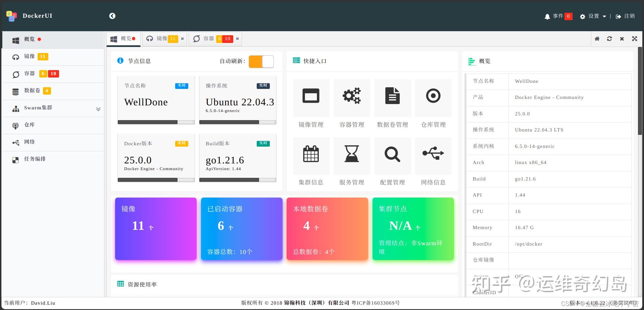Select 网络 in the left sidebar
This screenshot has height=310, width=644.
click(x=30, y=142)
